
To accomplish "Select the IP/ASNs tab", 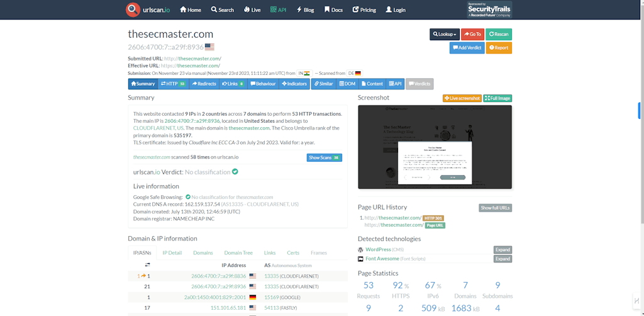I will (142, 253).
